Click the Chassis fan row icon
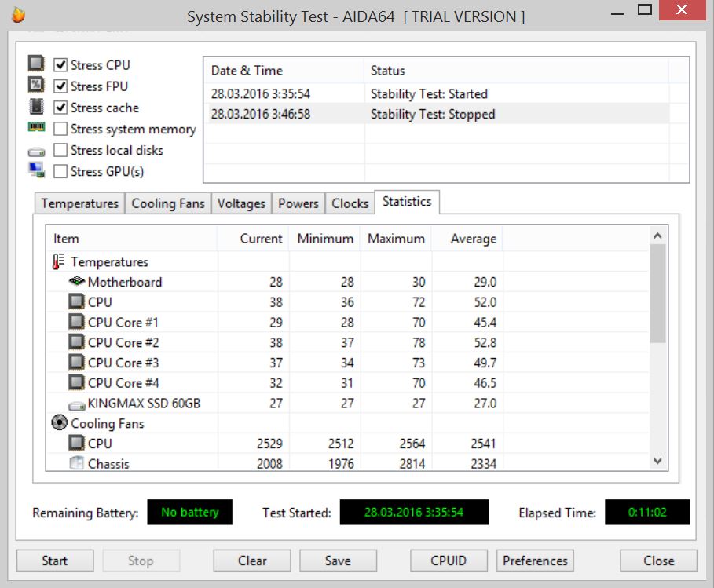 coord(76,463)
